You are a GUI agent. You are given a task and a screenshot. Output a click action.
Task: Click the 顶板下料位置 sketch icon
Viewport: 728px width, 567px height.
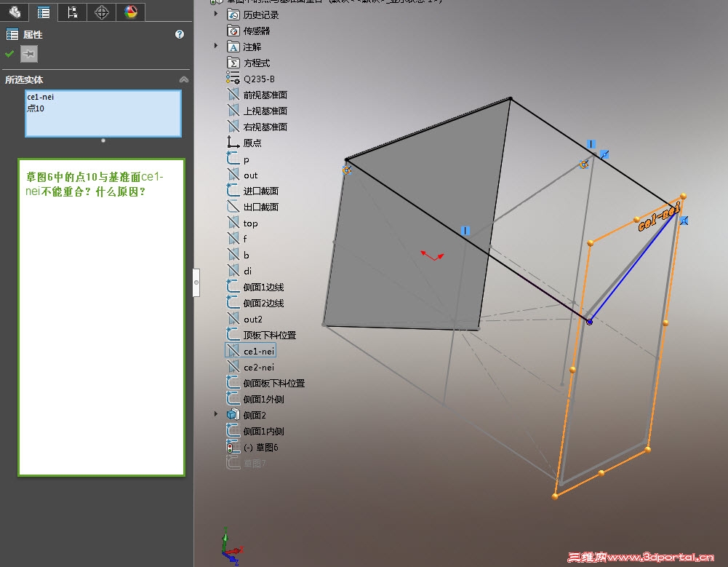233,334
